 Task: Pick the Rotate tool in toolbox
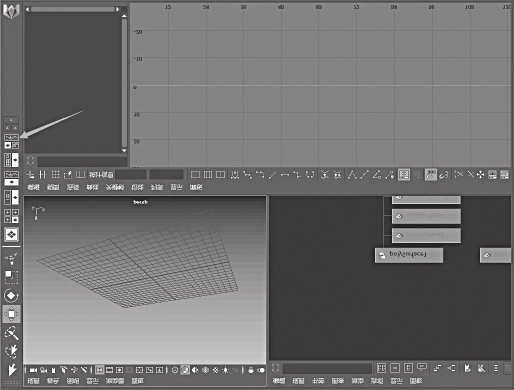[x=12, y=296]
